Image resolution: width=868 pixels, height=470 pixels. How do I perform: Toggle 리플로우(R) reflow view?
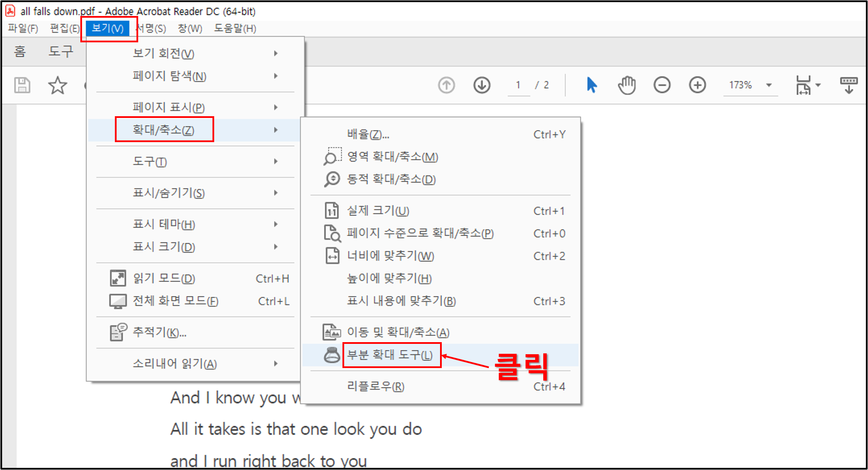point(376,386)
